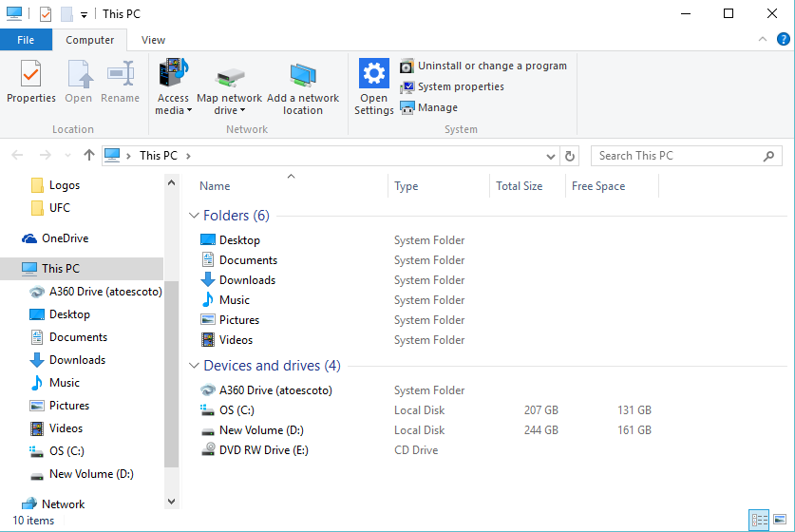Click the Refresh button in the address bar
The image size is (795, 532).
(569, 156)
